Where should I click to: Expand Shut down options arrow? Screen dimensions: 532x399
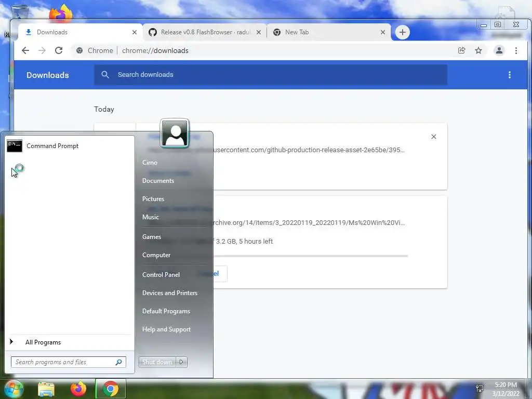181,362
